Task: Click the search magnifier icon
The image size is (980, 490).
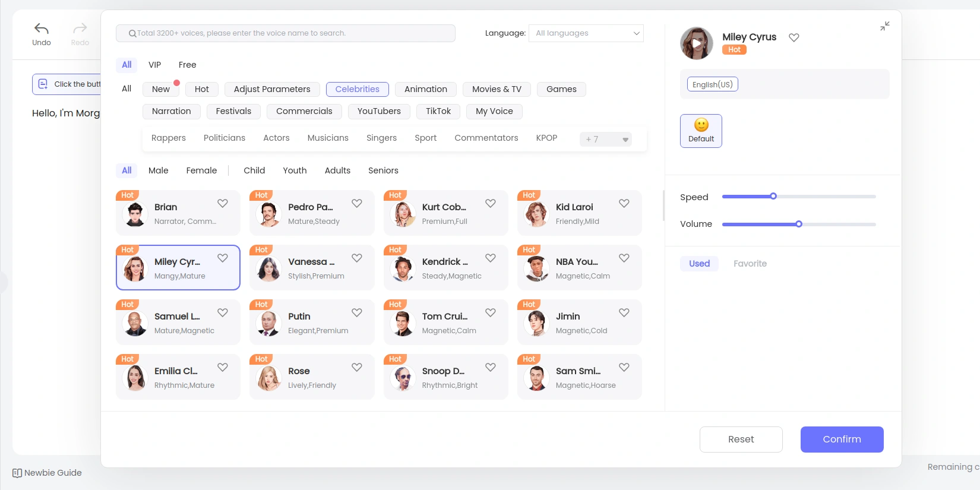Action: 132,33
